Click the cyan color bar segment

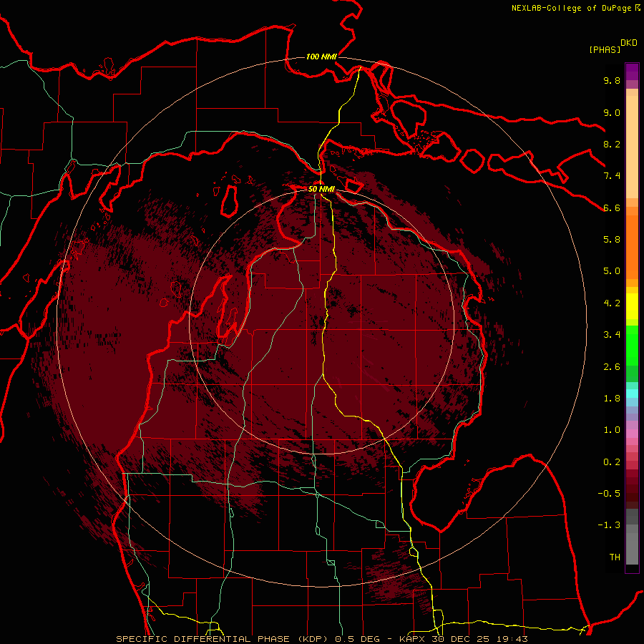coord(632,394)
